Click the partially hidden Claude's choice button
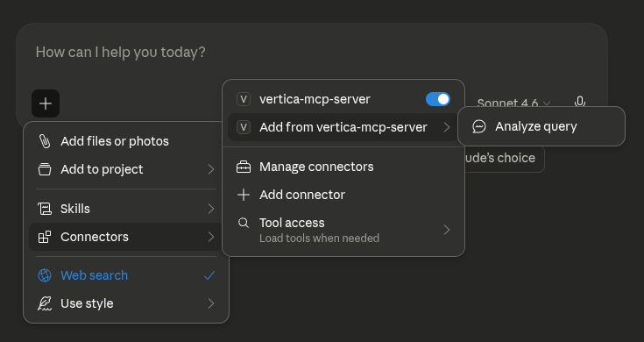This screenshot has height=342, width=644. coord(505,158)
